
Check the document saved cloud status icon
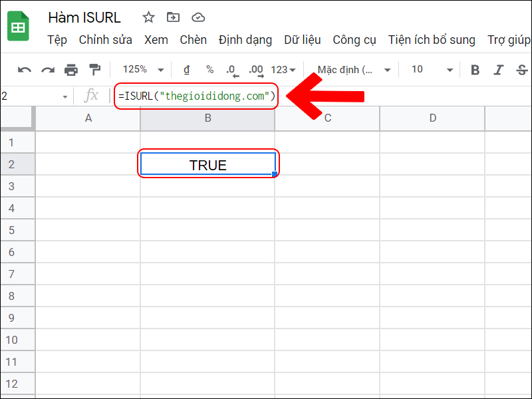(198, 18)
